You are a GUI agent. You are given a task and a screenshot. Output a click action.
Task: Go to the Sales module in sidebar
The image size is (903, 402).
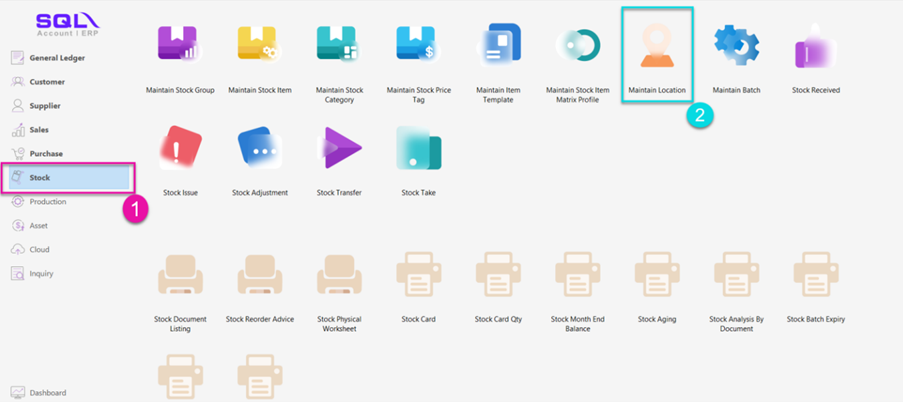tap(39, 130)
